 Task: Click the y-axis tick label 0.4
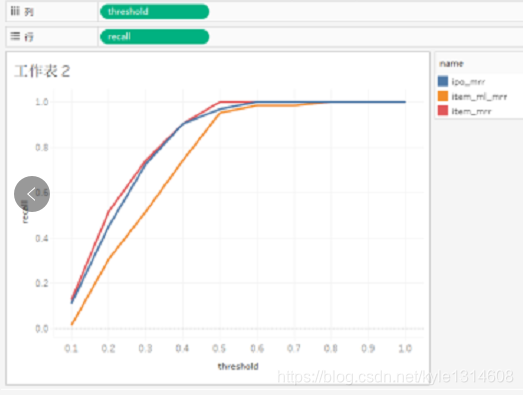pos(42,239)
